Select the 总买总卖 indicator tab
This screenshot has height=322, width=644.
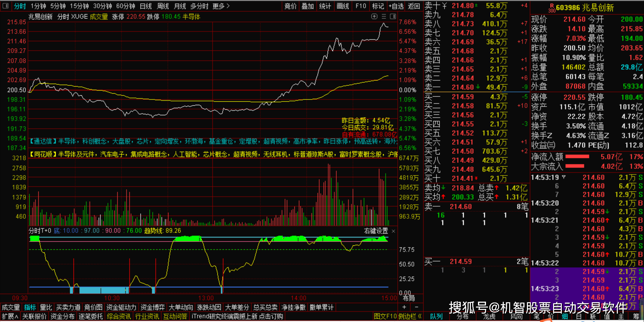tap(265, 307)
